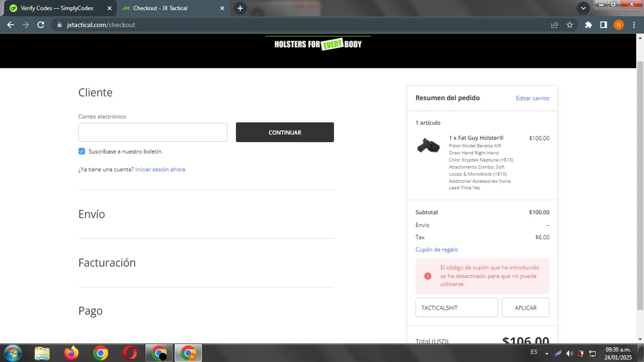Viewport: 644px width, 362px height.
Task: Click the Resumen del pedido heading
Action: [x=447, y=98]
